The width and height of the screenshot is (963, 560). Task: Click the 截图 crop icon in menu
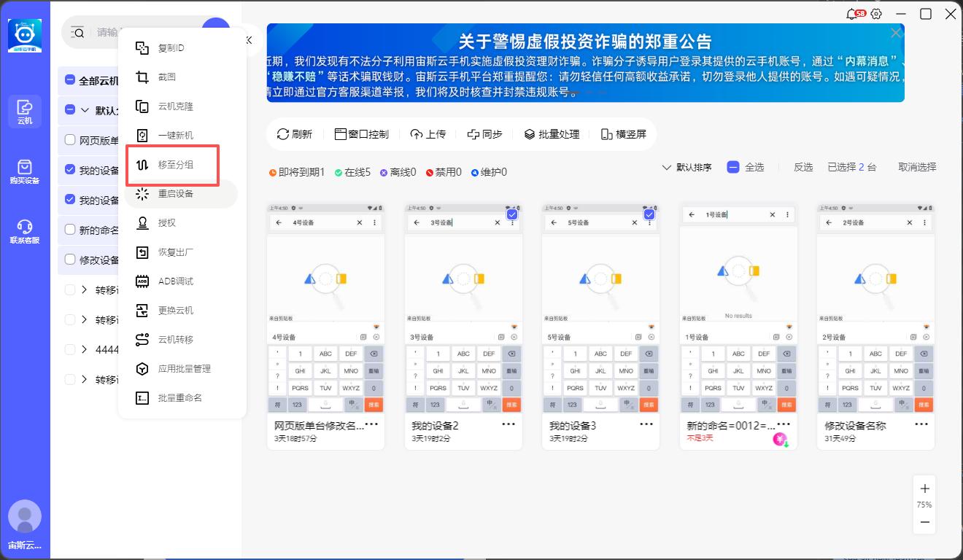(142, 77)
